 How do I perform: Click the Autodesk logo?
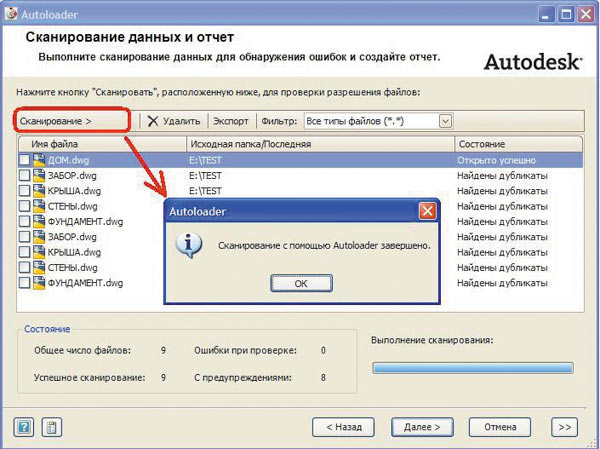(x=533, y=62)
